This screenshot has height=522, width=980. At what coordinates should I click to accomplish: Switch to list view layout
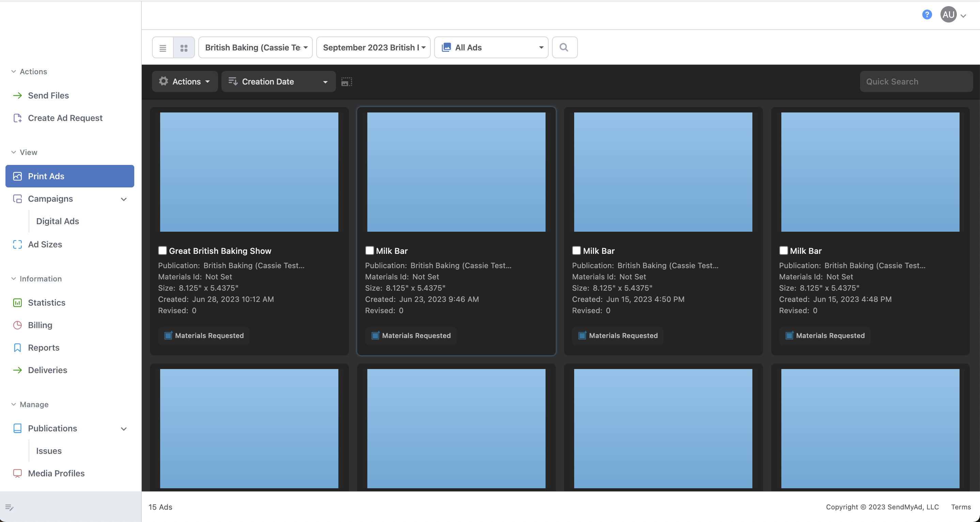tap(163, 48)
